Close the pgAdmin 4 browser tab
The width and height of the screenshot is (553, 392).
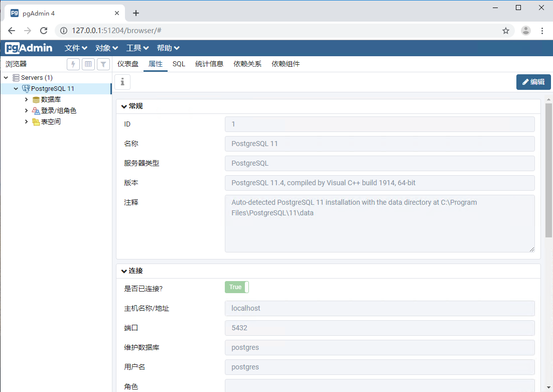point(117,14)
